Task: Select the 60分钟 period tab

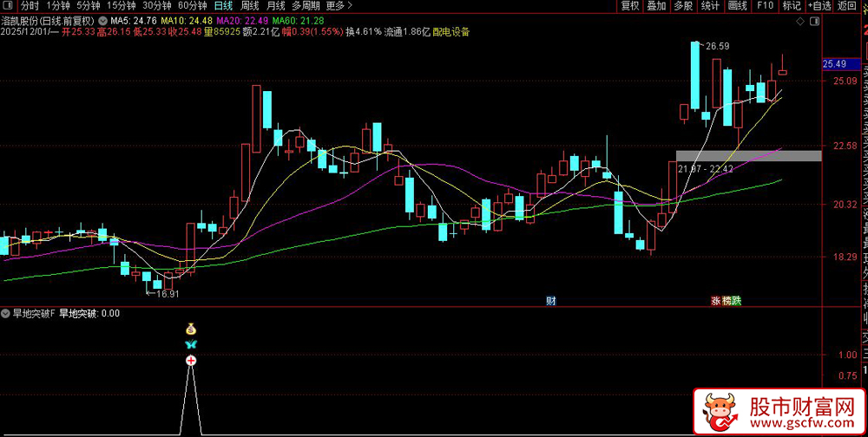Action: tap(192, 6)
